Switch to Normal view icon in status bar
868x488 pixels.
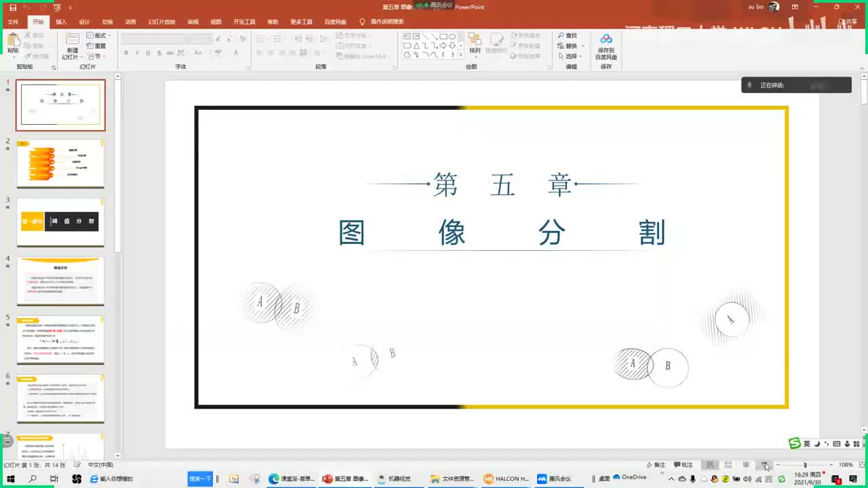pyautogui.click(x=710, y=465)
